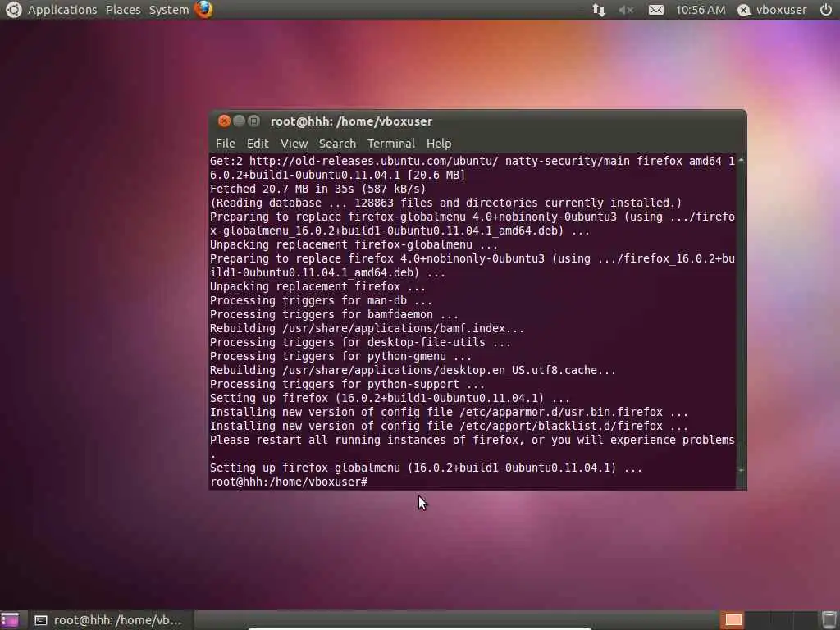Open the Ubuntu logo main menu icon
Image resolution: width=840 pixels, height=630 pixels.
13,10
